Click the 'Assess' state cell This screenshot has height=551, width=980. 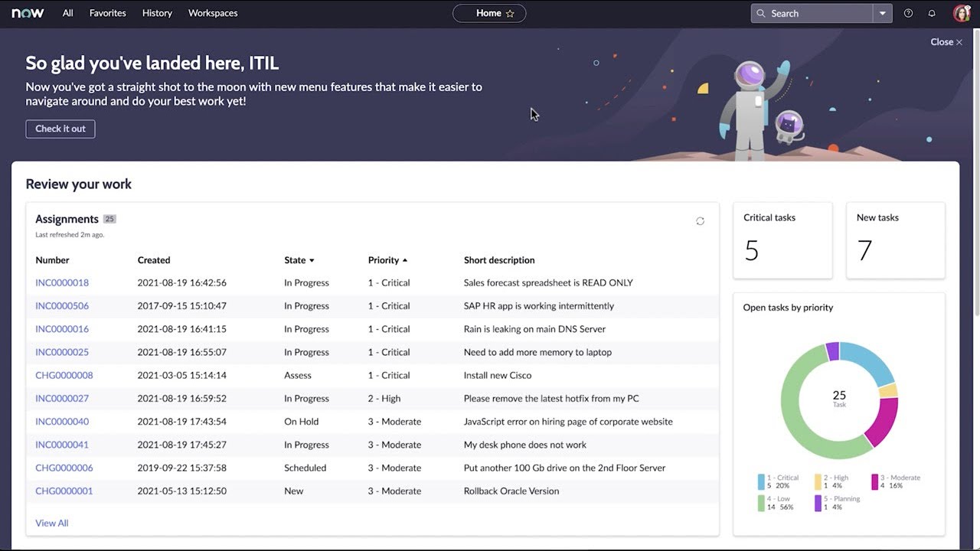[298, 375]
